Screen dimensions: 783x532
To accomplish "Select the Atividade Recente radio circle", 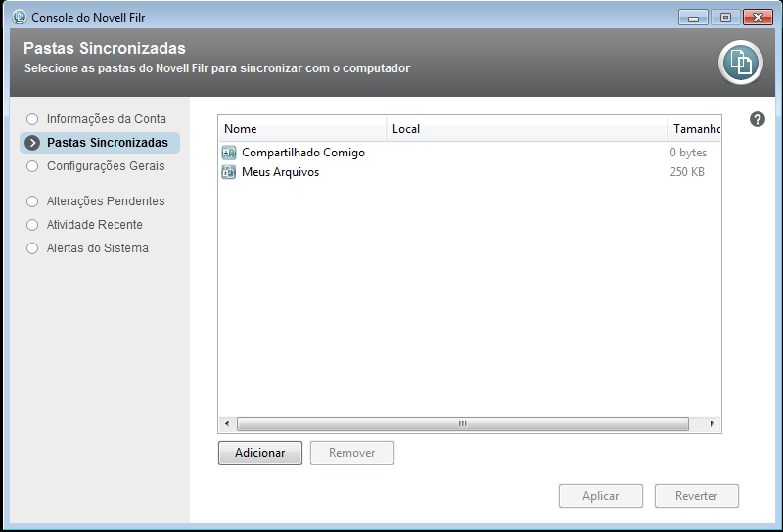I will tap(32, 225).
